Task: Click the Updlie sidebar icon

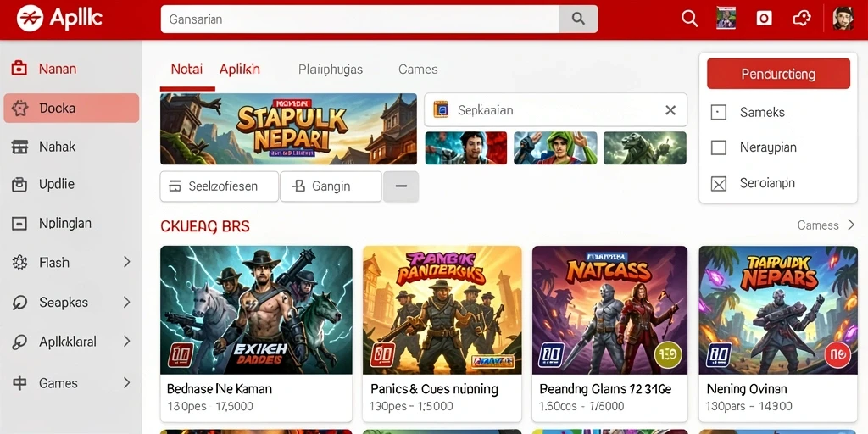Action: [20, 184]
